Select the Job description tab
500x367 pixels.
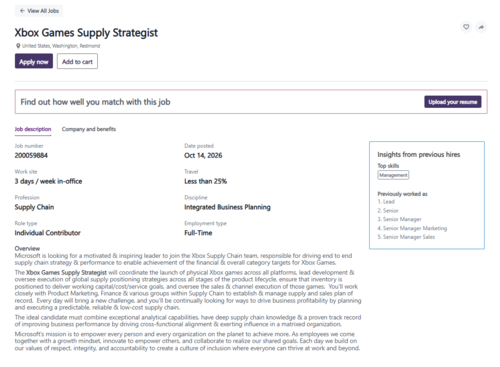tap(33, 129)
